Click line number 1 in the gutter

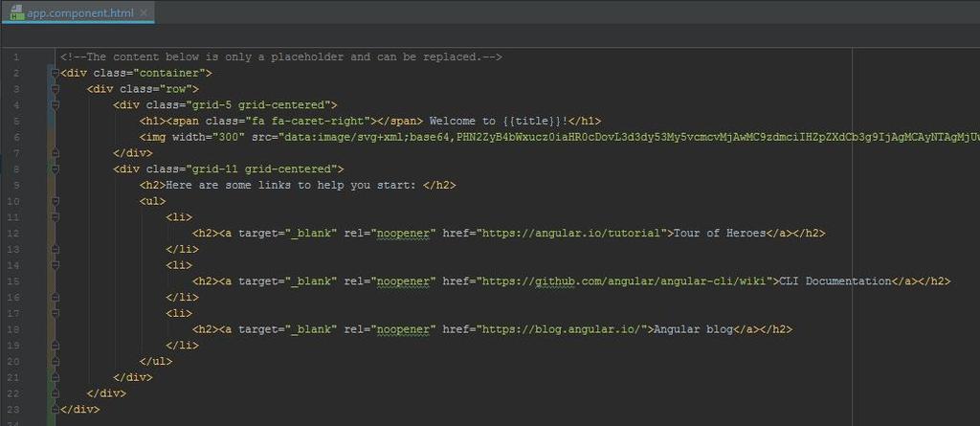(16, 57)
